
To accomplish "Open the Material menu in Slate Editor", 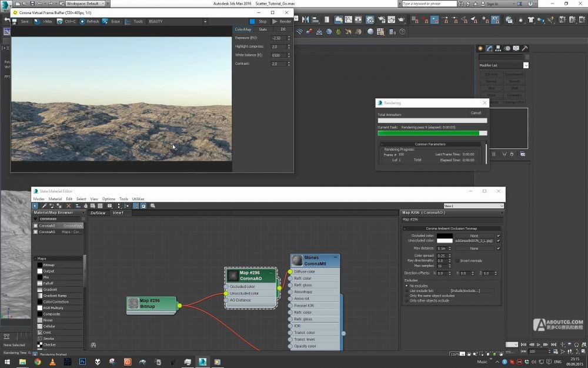I will click(x=55, y=199).
